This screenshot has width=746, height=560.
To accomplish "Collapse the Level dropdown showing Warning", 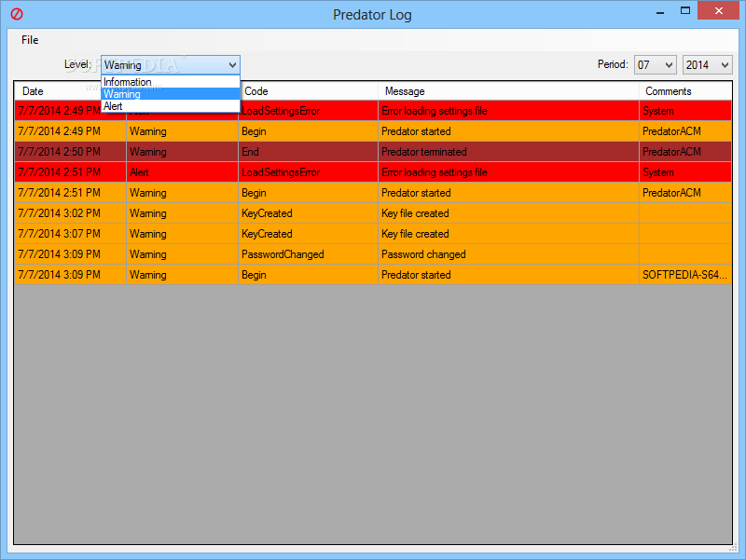I will 171,65.
